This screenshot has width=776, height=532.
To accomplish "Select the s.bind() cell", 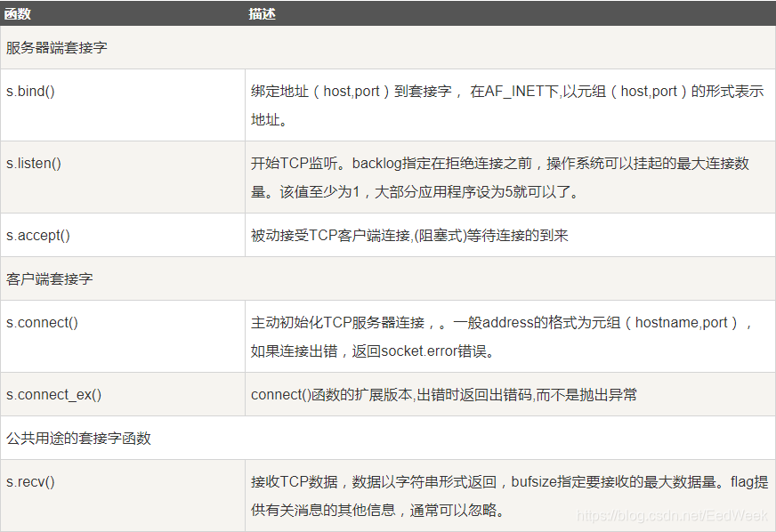I will [123, 105].
